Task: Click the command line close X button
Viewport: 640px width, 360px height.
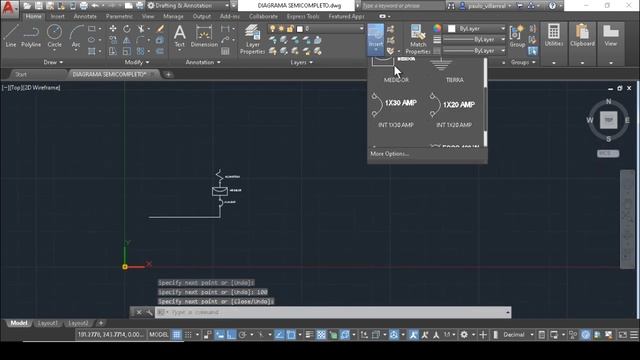Action: tap(139, 312)
